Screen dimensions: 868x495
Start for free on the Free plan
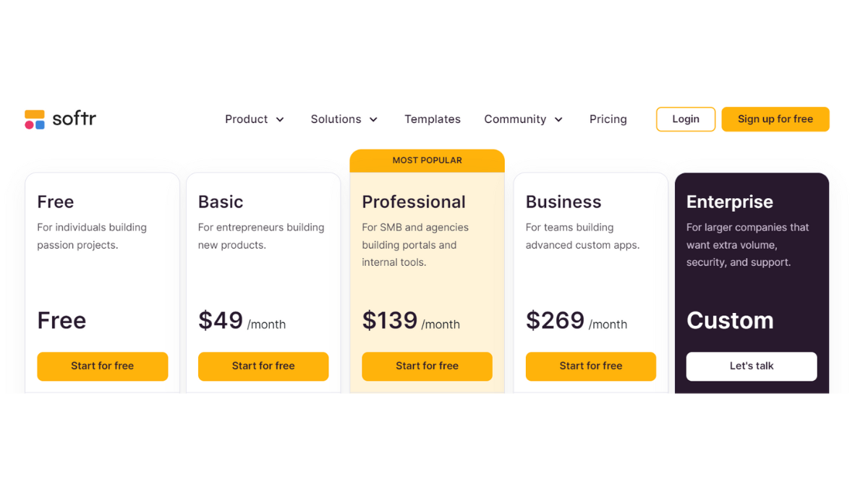point(102,366)
